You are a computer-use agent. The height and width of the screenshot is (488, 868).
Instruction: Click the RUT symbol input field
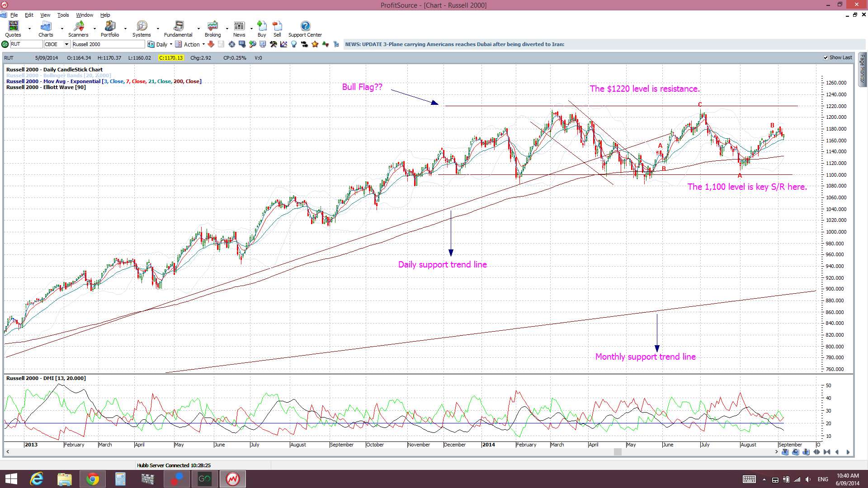pos(25,44)
